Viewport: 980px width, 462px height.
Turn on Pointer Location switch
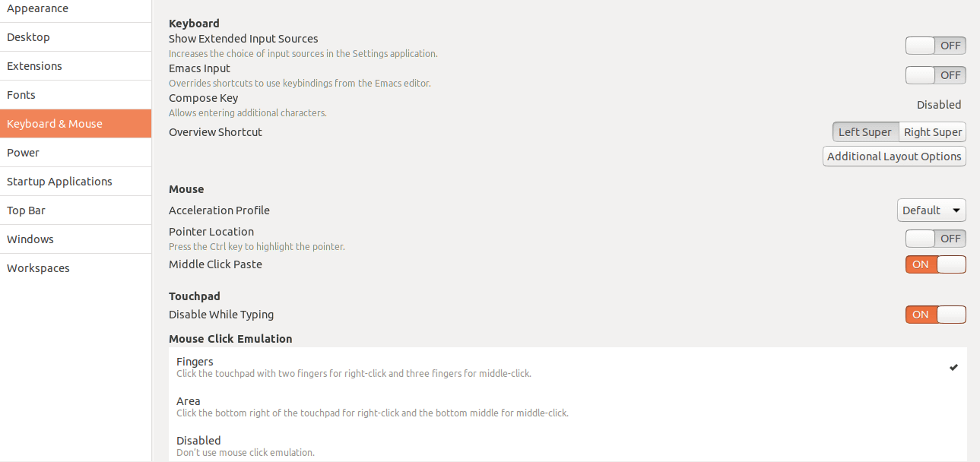[935, 239]
